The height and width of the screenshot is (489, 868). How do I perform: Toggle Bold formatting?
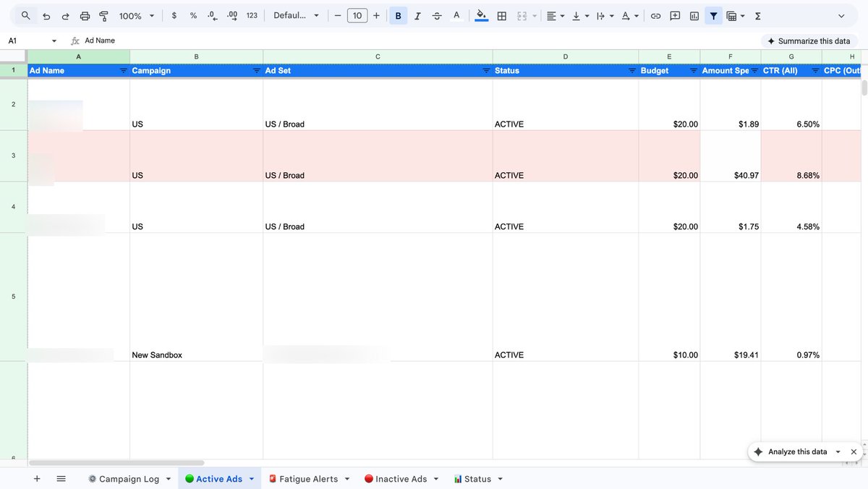[x=399, y=15]
